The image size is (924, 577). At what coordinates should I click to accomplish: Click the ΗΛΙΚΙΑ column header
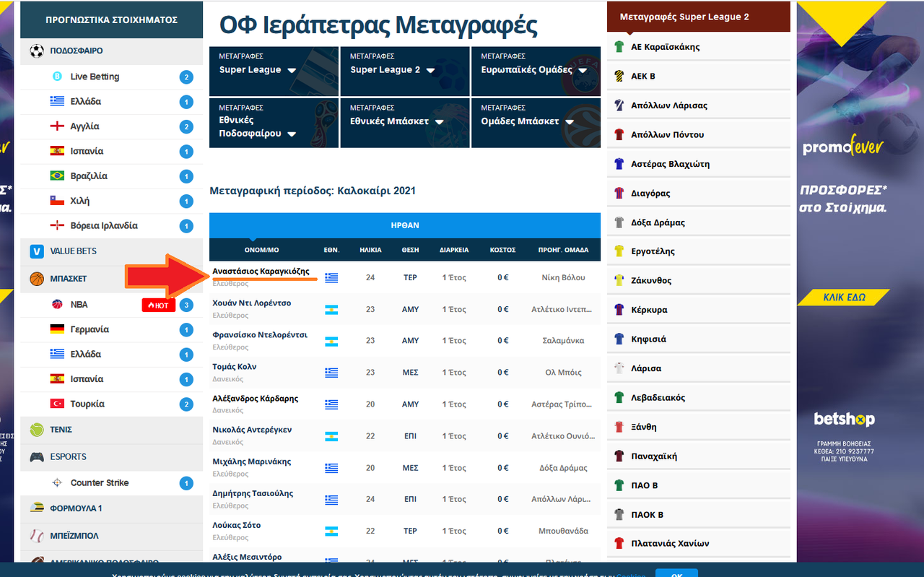click(370, 250)
